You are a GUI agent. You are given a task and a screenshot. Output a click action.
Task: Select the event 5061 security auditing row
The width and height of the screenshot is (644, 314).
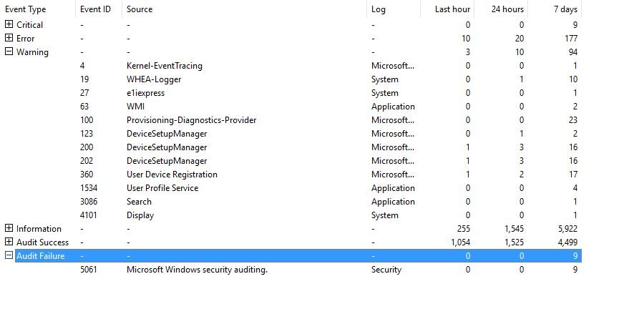tap(291, 269)
